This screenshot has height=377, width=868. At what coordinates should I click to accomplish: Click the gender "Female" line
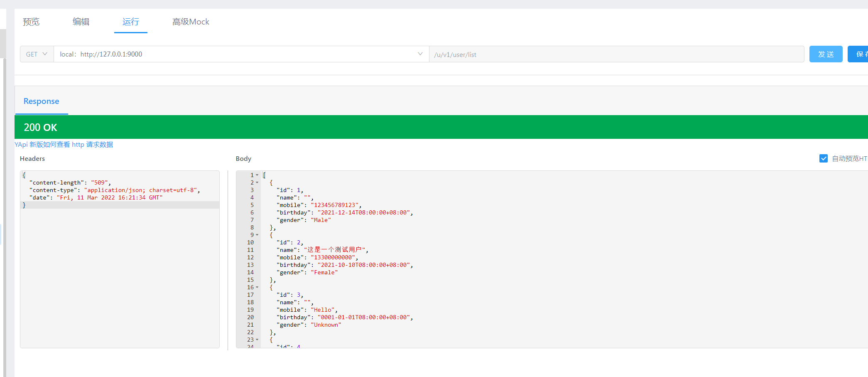(307, 272)
